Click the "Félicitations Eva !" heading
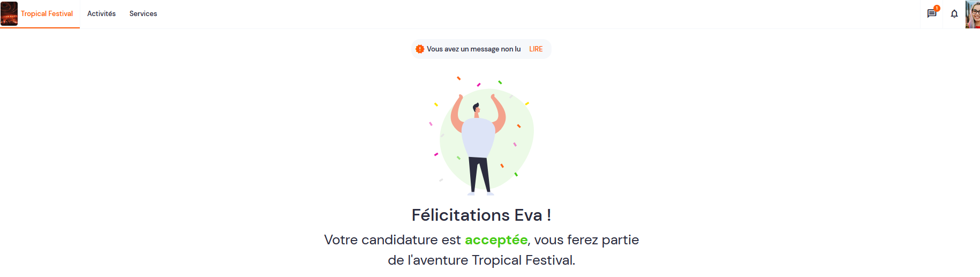Viewport: 980px width, 277px height. tap(481, 215)
